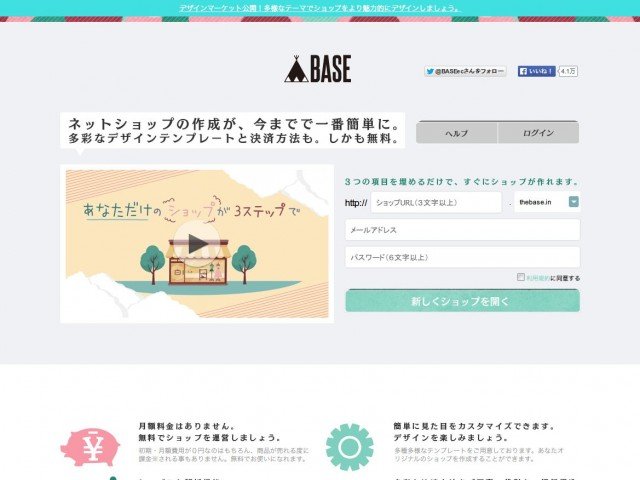
Task: Play the shop introduction video
Action: pos(198,244)
